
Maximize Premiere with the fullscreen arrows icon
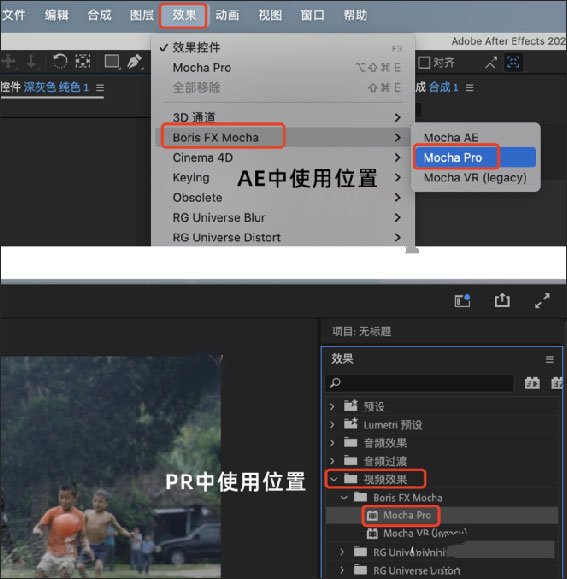click(542, 300)
